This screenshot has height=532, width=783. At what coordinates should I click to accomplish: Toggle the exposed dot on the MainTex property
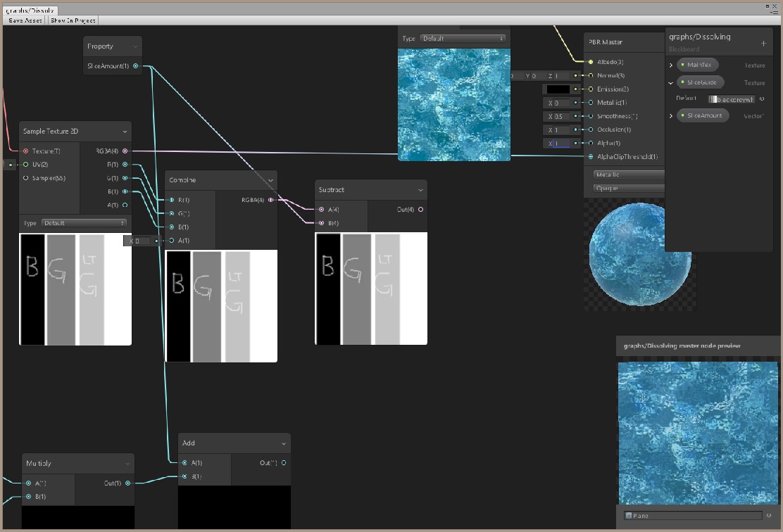682,65
